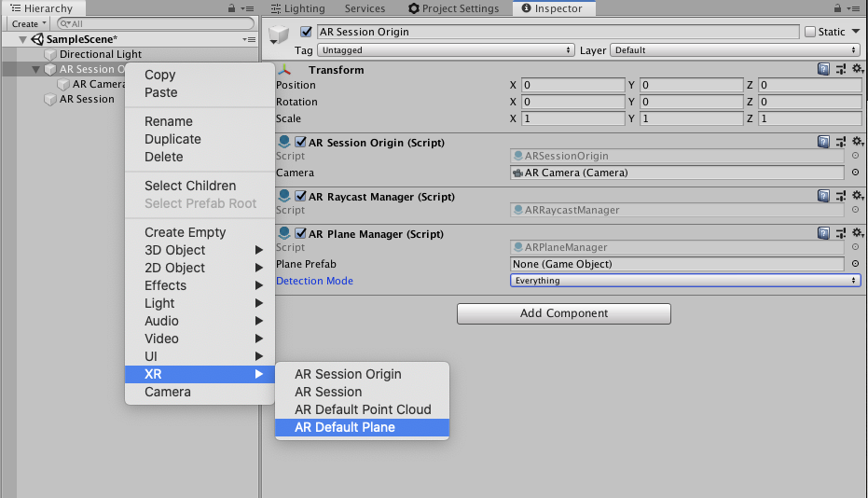868x498 pixels.
Task: Click the Rotation Y field
Action: point(692,102)
